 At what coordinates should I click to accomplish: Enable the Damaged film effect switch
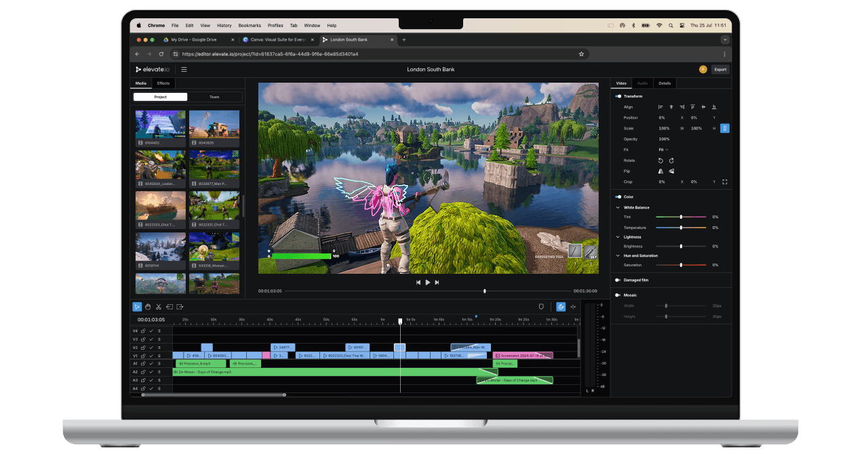(618, 280)
